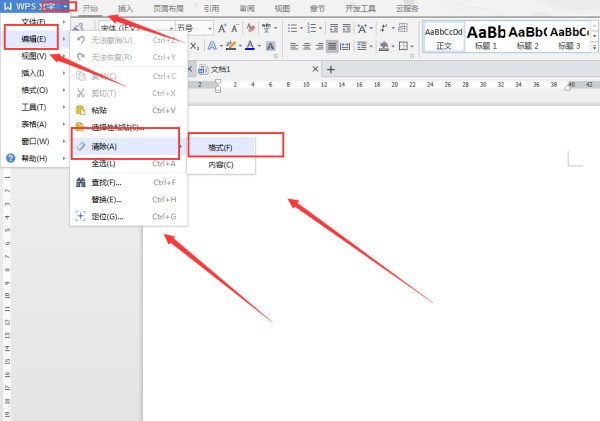
Task: Click the blue Help question mark icon
Action: (10, 158)
